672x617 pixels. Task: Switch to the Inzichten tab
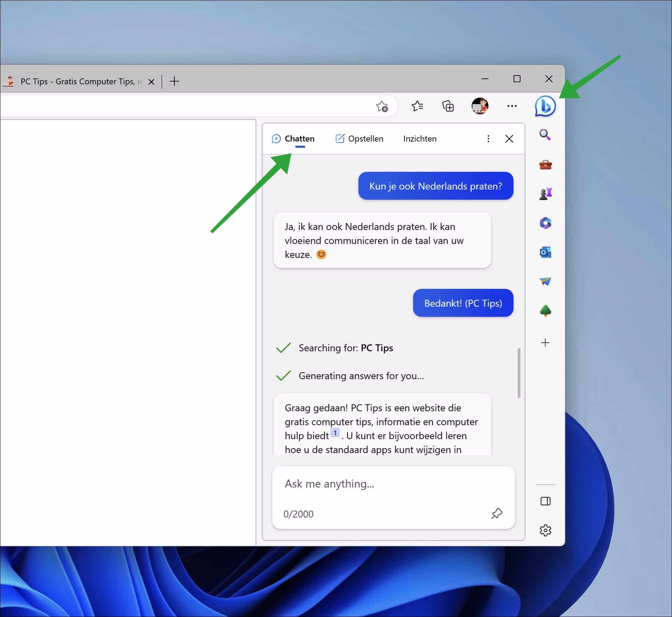click(420, 138)
